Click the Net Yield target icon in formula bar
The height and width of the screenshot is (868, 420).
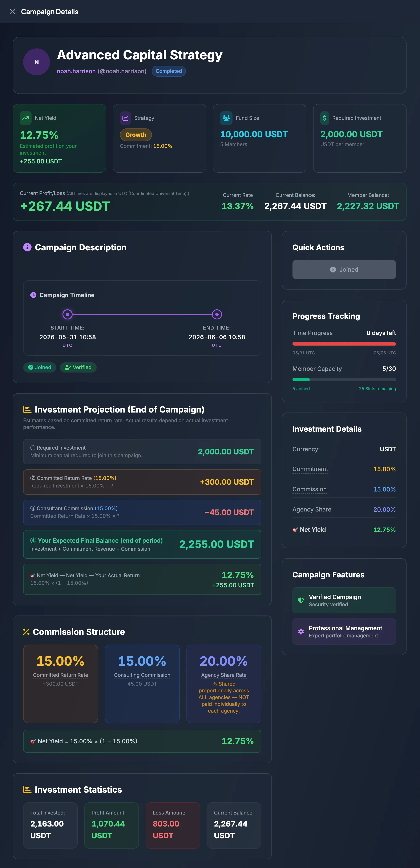pos(33,741)
